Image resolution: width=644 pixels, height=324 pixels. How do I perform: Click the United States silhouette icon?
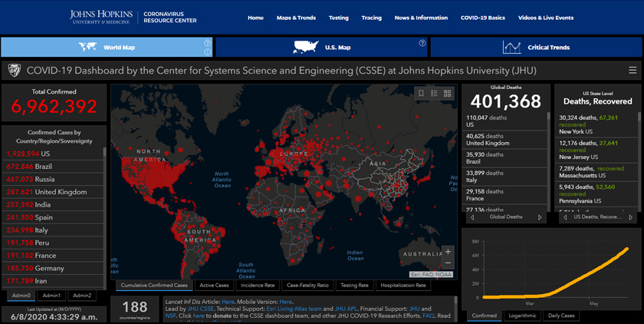[306, 47]
